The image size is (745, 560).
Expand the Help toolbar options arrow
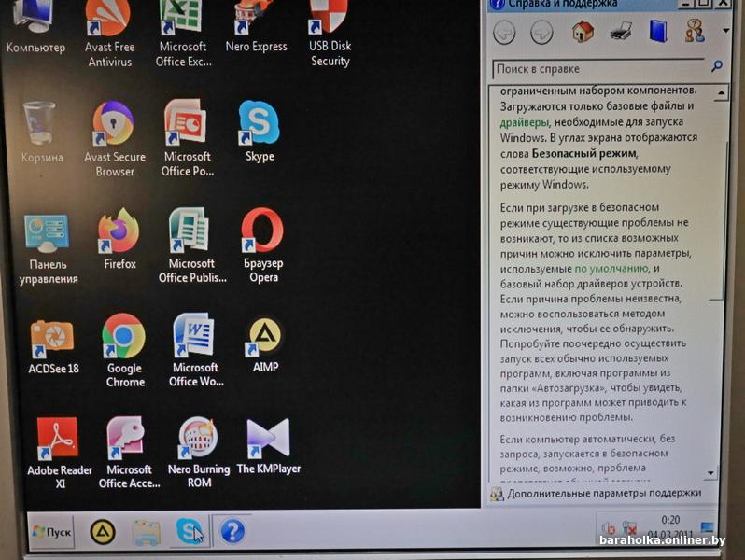[x=725, y=31]
